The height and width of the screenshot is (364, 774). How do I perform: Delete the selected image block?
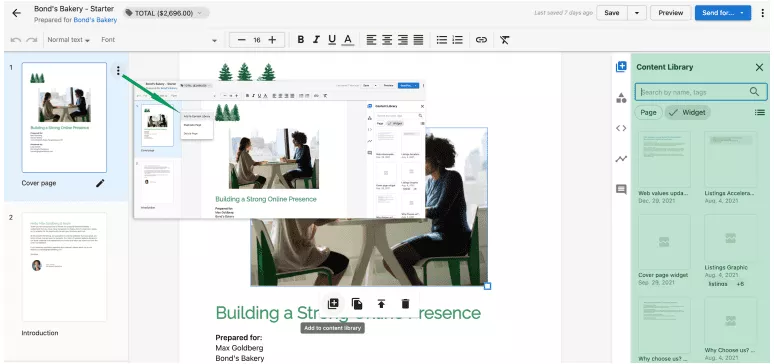405,304
